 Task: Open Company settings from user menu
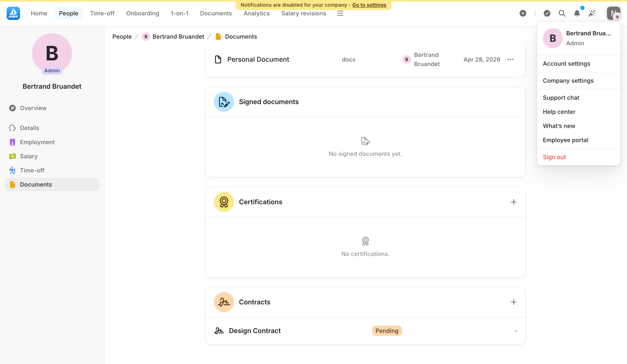click(578, 81)
